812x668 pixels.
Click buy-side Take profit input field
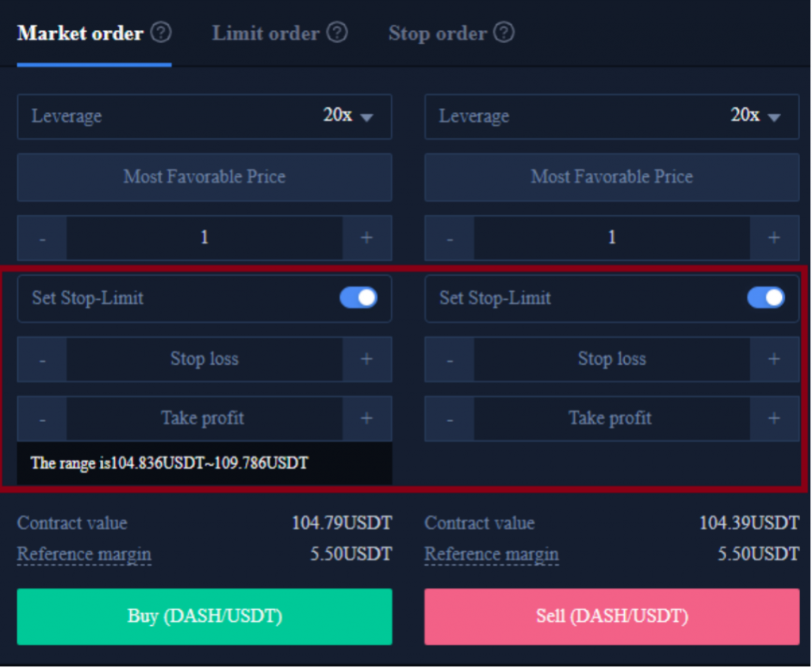pos(205,419)
